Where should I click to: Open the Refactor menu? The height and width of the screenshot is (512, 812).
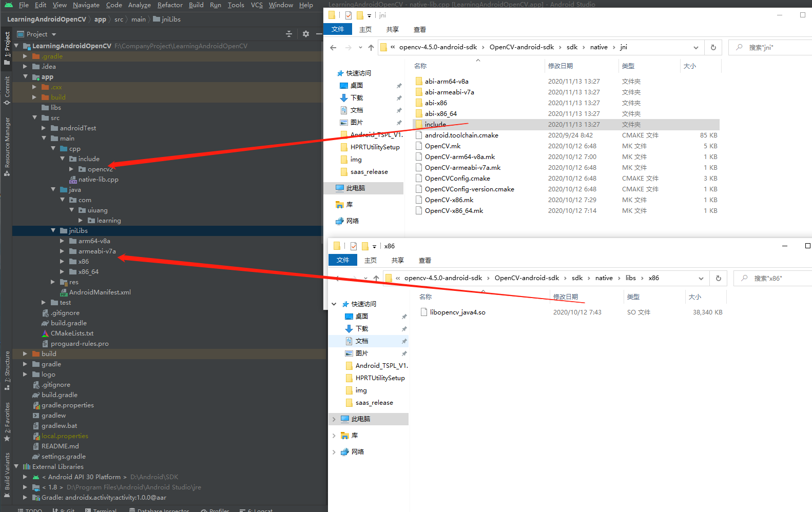point(170,5)
